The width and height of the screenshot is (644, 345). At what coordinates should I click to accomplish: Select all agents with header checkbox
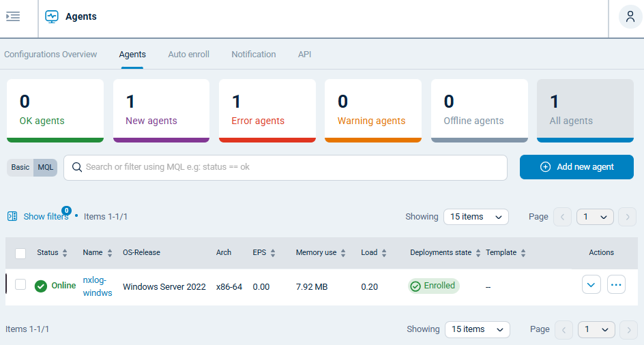(x=20, y=253)
